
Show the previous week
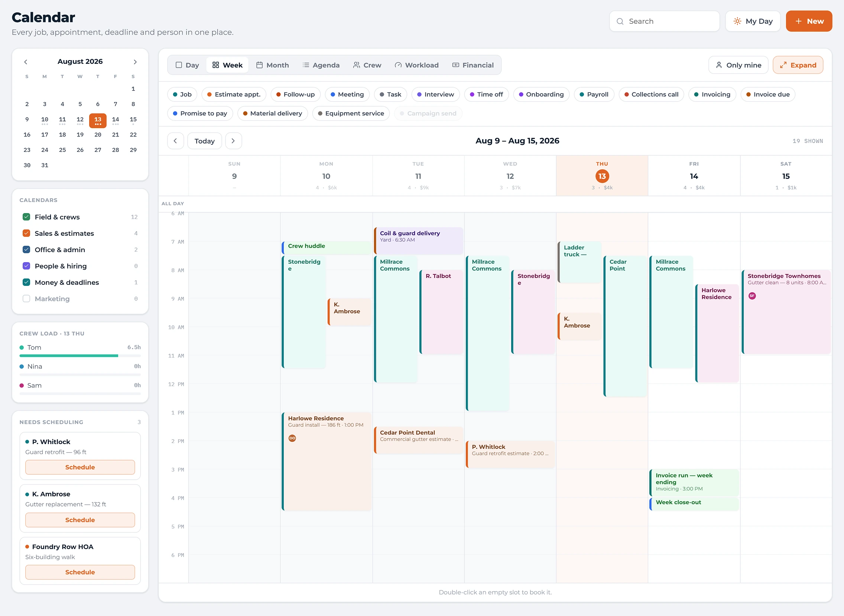[x=175, y=141]
